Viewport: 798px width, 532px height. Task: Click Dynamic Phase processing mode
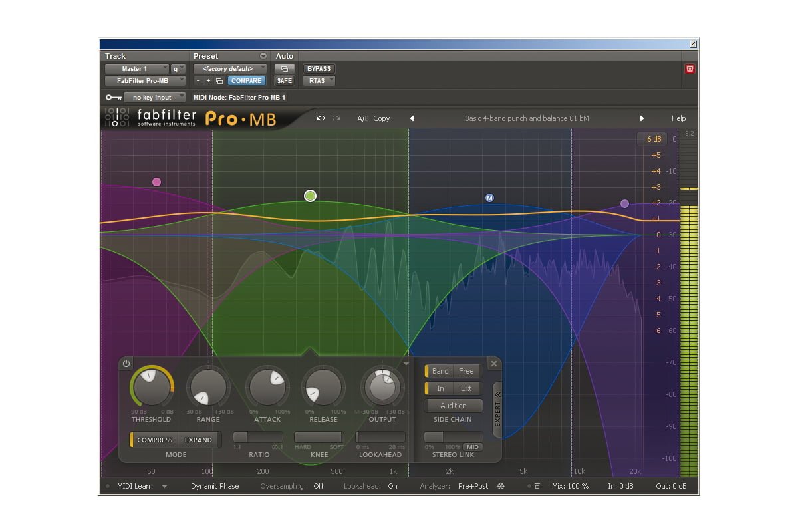coord(215,486)
